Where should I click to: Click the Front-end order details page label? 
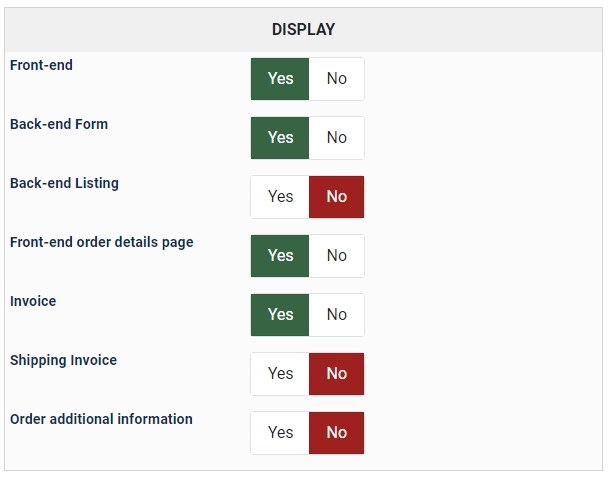[x=101, y=242]
